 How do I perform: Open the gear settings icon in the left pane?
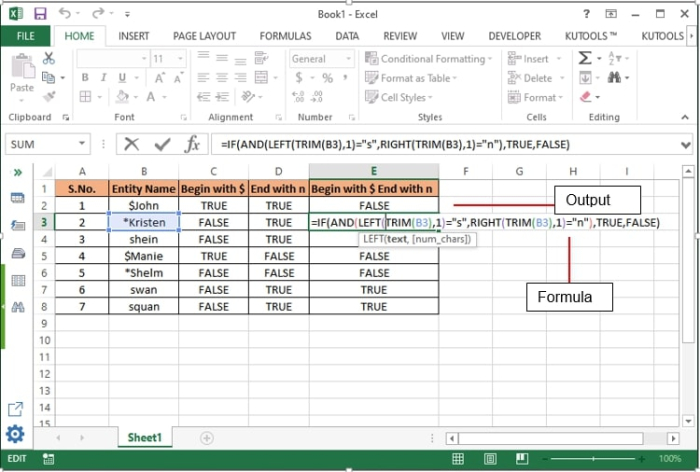pos(15,435)
